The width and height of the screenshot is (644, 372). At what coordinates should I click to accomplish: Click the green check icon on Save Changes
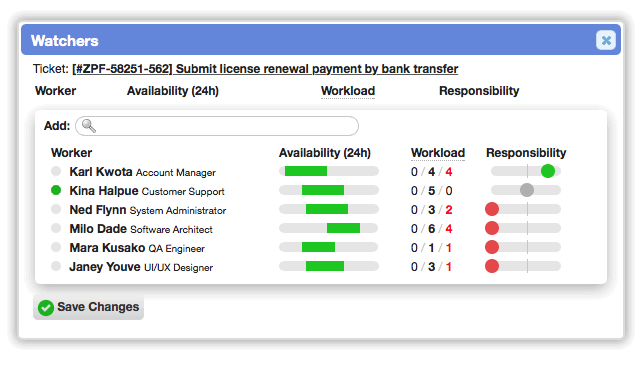click(46, 308)
